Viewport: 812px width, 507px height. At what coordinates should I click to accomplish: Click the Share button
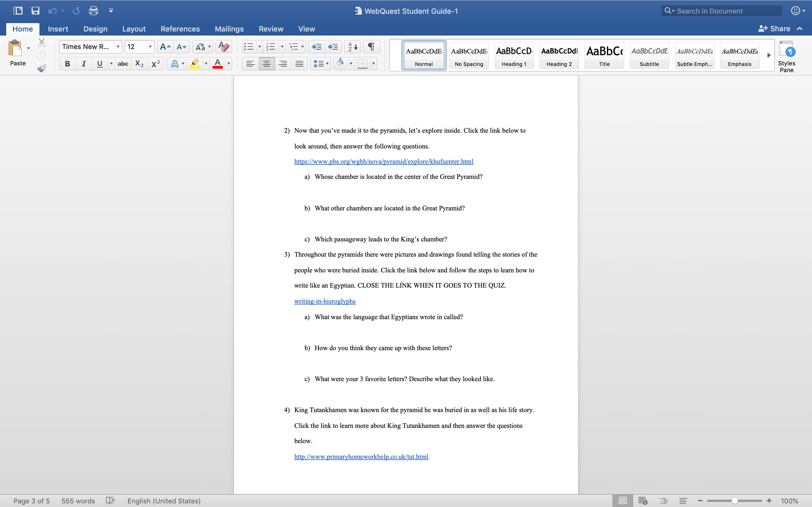coord(775,29)
